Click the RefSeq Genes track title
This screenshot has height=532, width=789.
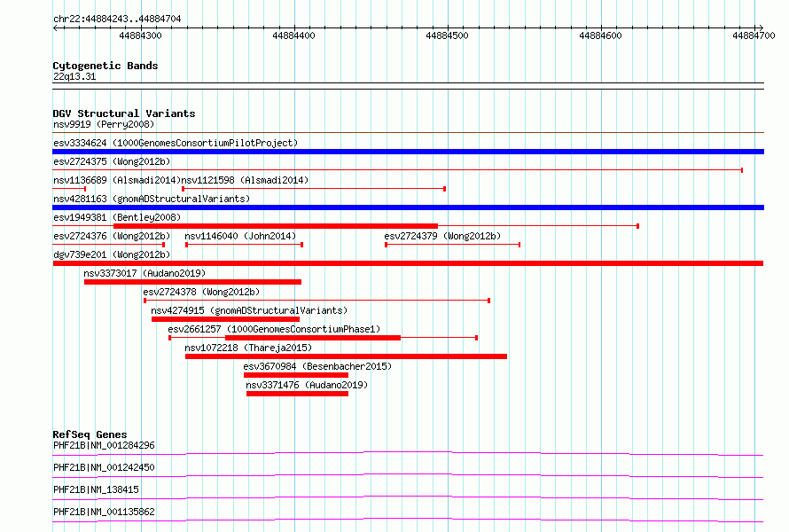coord(90,434)
